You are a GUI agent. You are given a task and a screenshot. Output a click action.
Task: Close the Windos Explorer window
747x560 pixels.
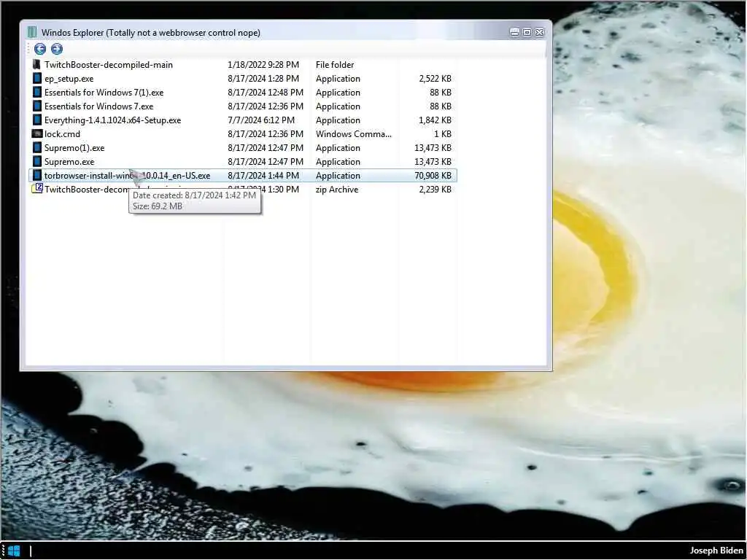coord(539,32)
